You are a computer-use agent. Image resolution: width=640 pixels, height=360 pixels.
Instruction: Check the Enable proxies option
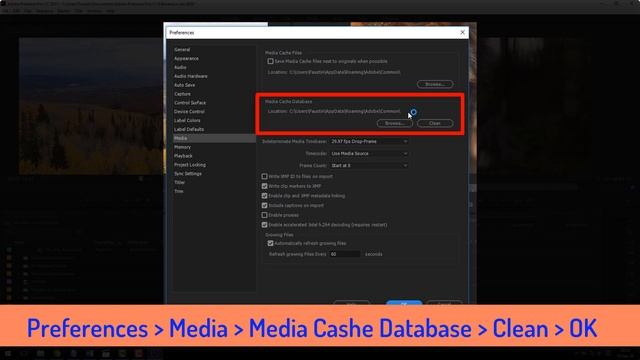pos(264,215)
